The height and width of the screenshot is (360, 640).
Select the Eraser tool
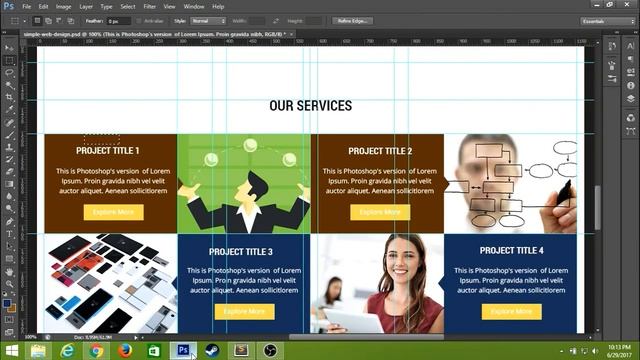9,172
